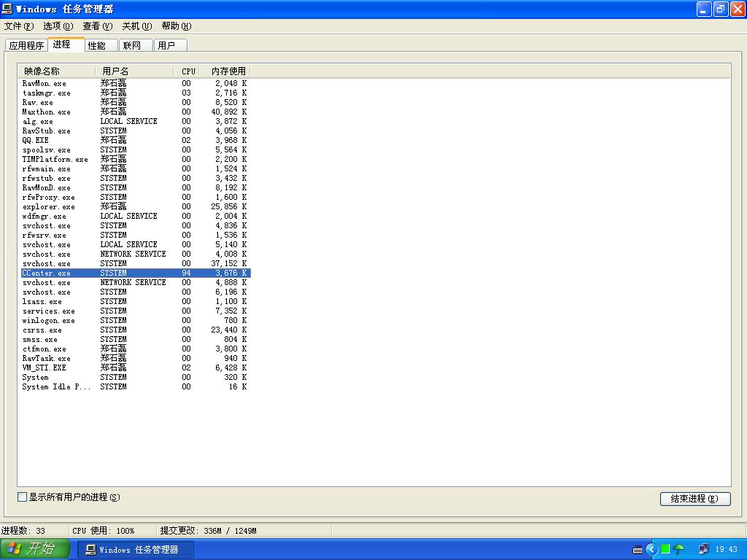
Task: Open the 帮助(H) menu
Action: pos(177,26)
